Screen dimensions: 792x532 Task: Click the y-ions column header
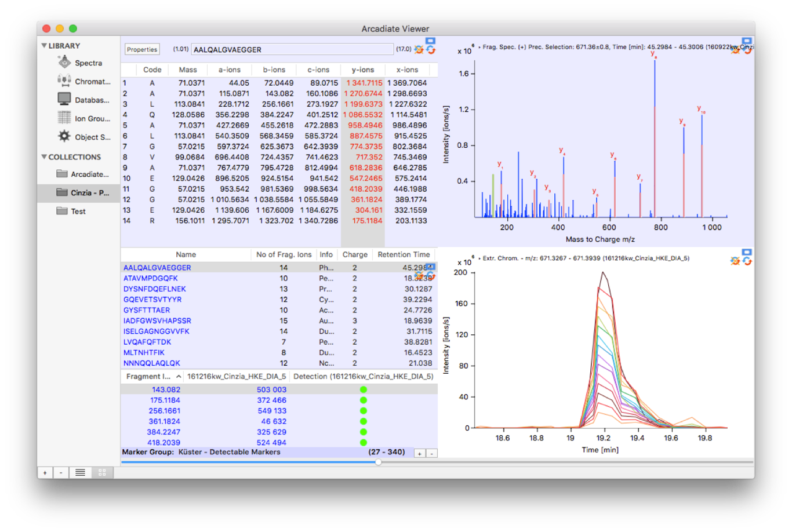pos(363,70)
